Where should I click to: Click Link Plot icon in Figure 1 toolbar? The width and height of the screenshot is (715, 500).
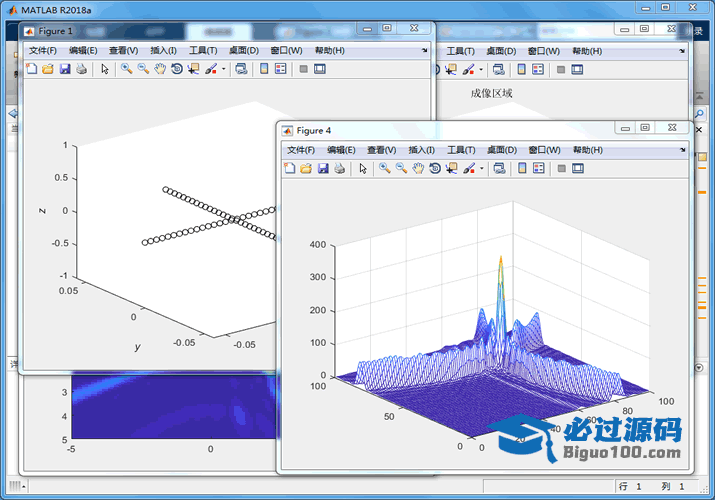241,69
